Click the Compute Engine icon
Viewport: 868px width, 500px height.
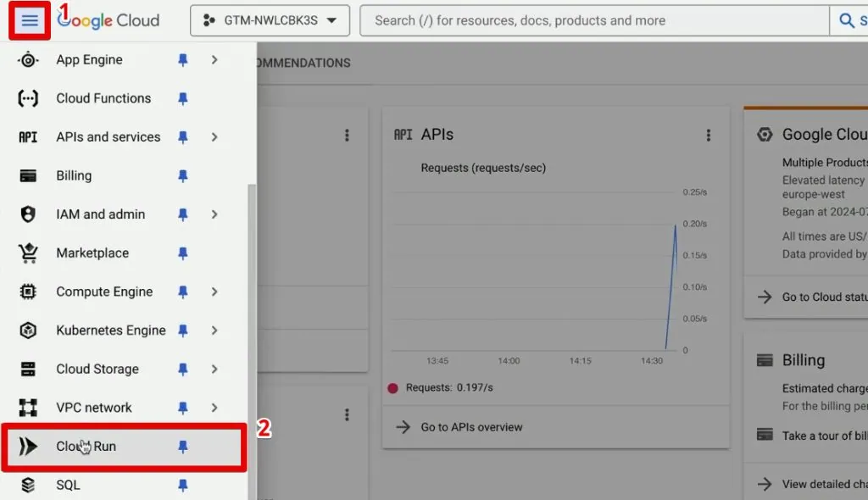click(26, 292)
